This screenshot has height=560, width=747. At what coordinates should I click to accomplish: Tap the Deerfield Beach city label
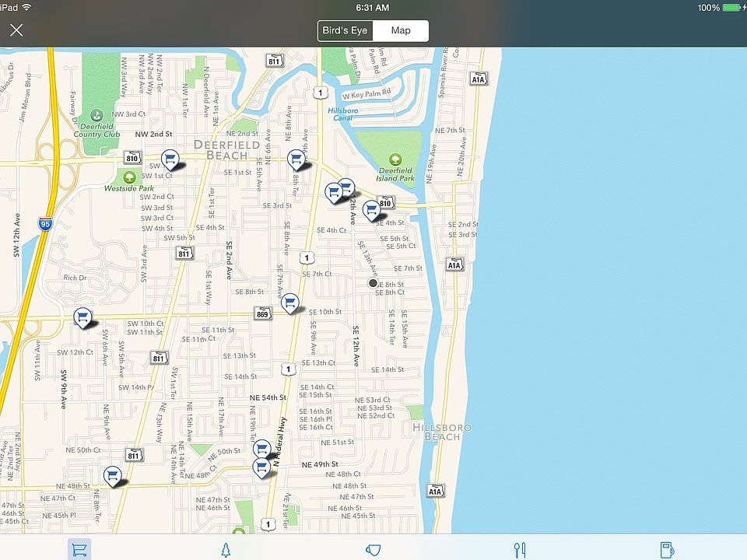point(226,150)
